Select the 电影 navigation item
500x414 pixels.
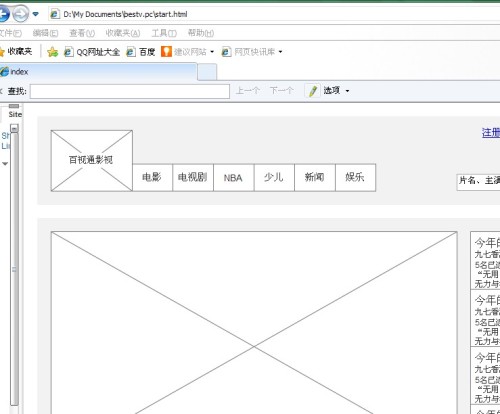point(152,177)
